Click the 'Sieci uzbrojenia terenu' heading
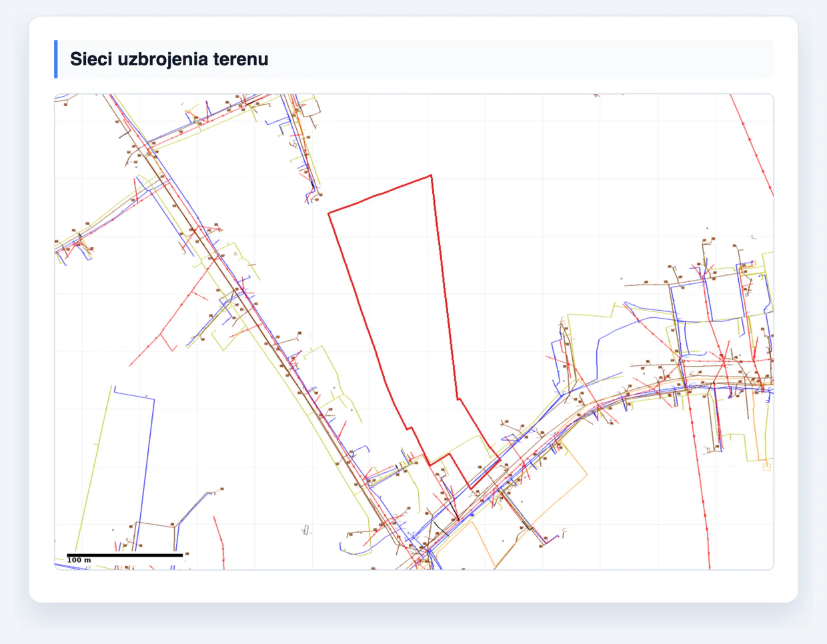This screenshot has width=827, height=644. (169, 59)
